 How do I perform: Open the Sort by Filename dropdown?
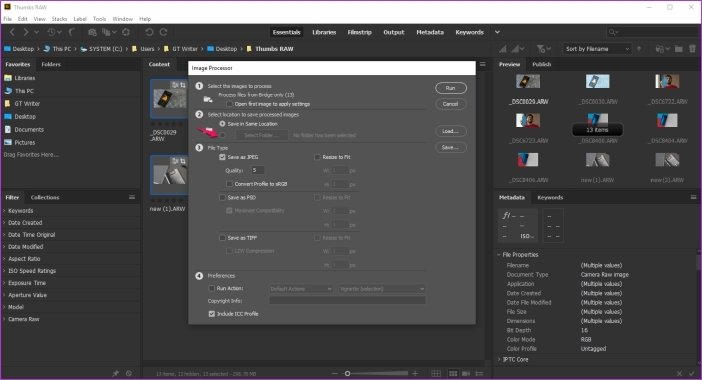click(597, 49)
